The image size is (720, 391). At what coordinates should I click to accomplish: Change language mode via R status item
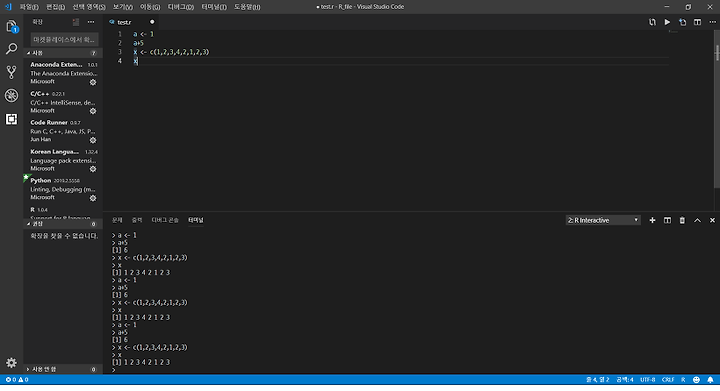[683, 380]
